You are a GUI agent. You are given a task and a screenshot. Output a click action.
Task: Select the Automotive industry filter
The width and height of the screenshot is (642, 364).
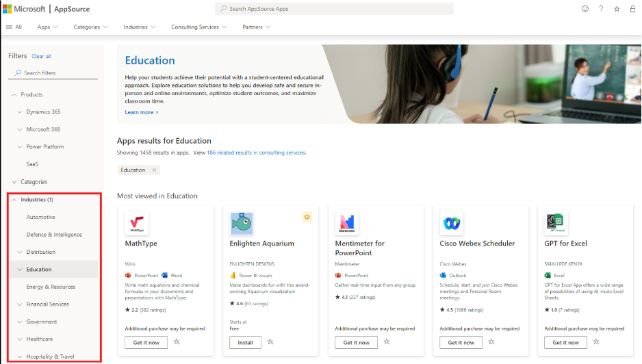[40, 217]
